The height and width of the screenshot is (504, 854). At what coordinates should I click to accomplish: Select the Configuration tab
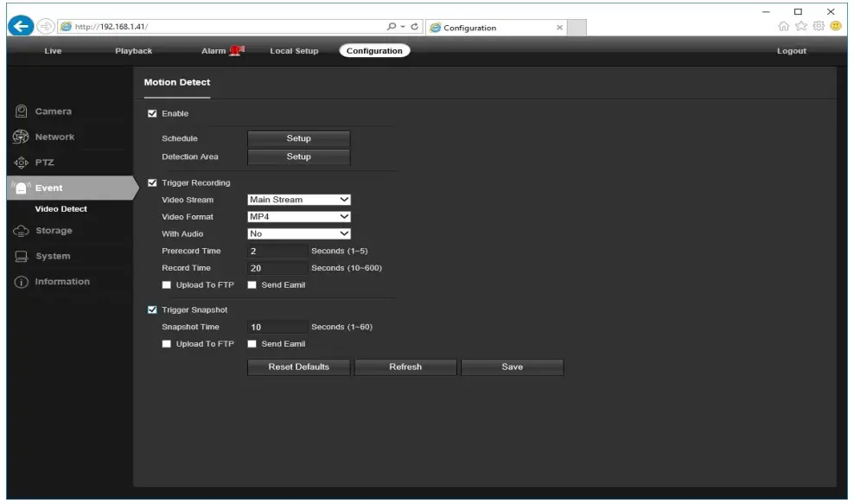[x=374, y=51]
